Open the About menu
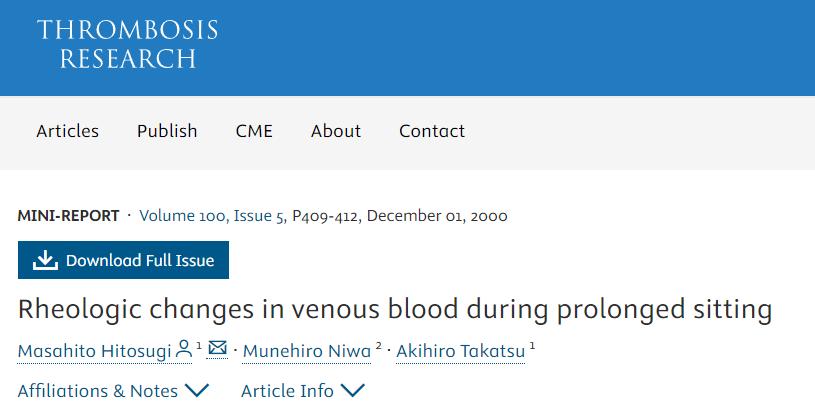Image resolution: width=815 pixels, height=406 pixels. (x=336, y=131)
